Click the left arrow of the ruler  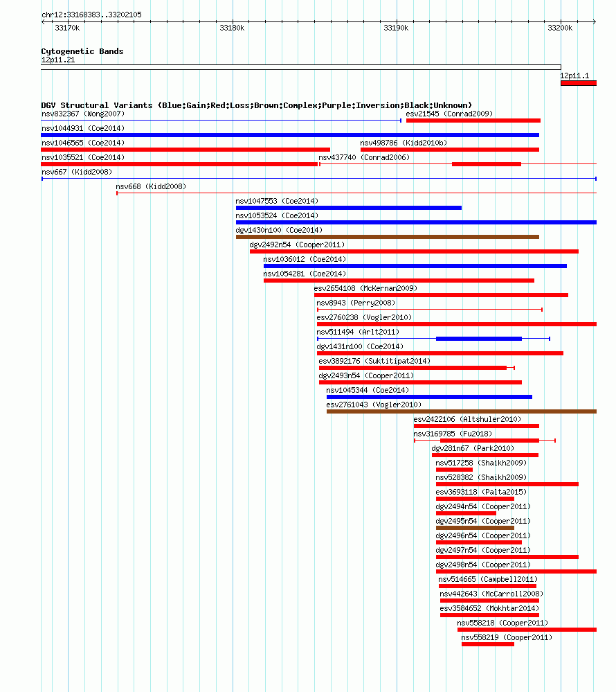(x=43, y=21)
